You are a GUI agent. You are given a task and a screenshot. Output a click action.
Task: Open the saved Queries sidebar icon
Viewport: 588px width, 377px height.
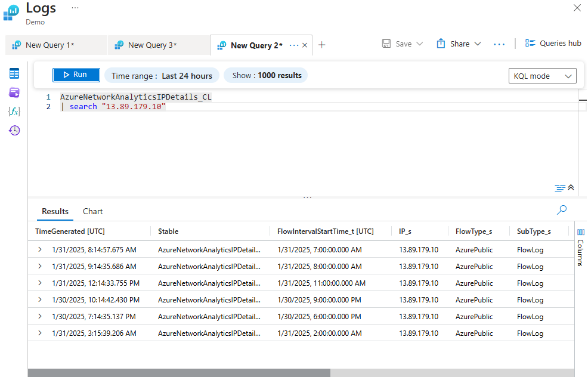[14, 92]
